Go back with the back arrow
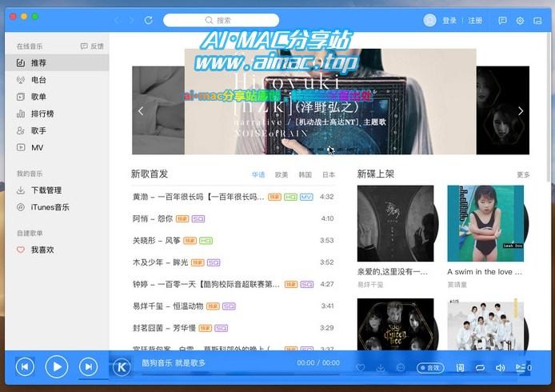 [117, 20]
